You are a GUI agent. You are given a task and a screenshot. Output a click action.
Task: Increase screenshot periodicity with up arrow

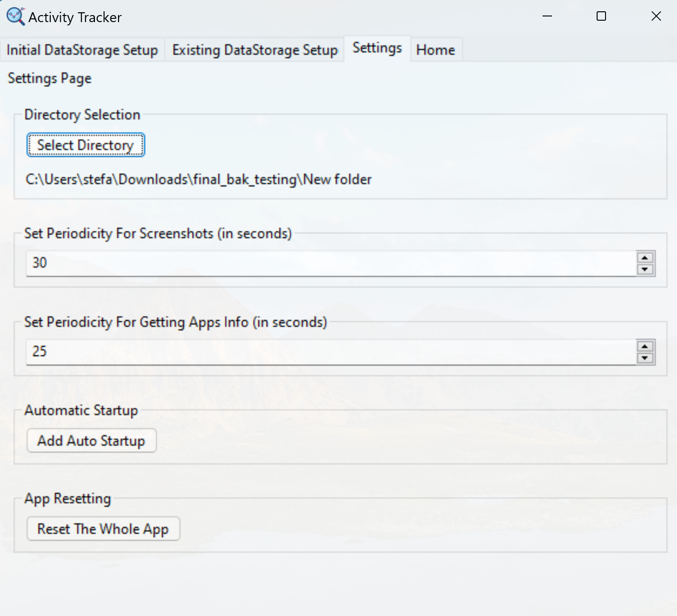645,258
